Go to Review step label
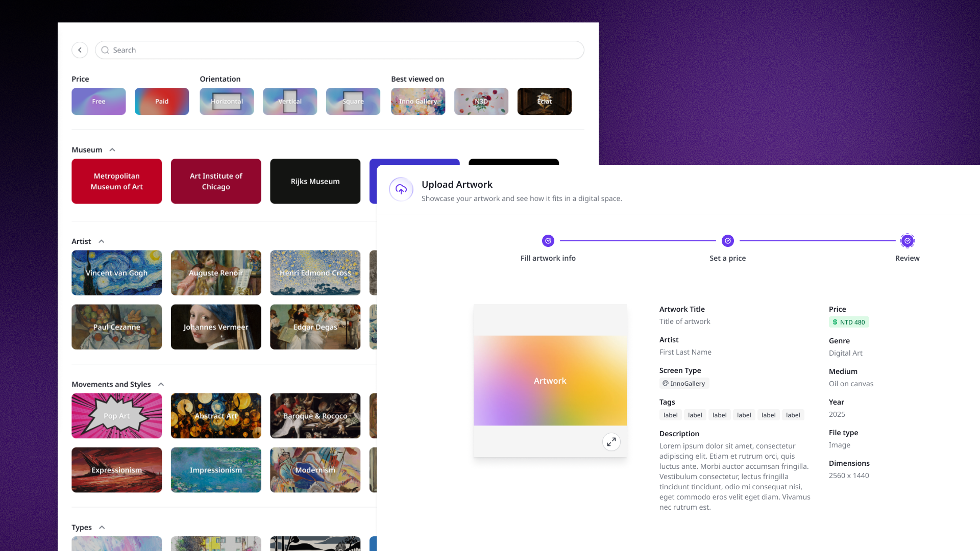Screen dimensions: 980x551 click(908, 258)
